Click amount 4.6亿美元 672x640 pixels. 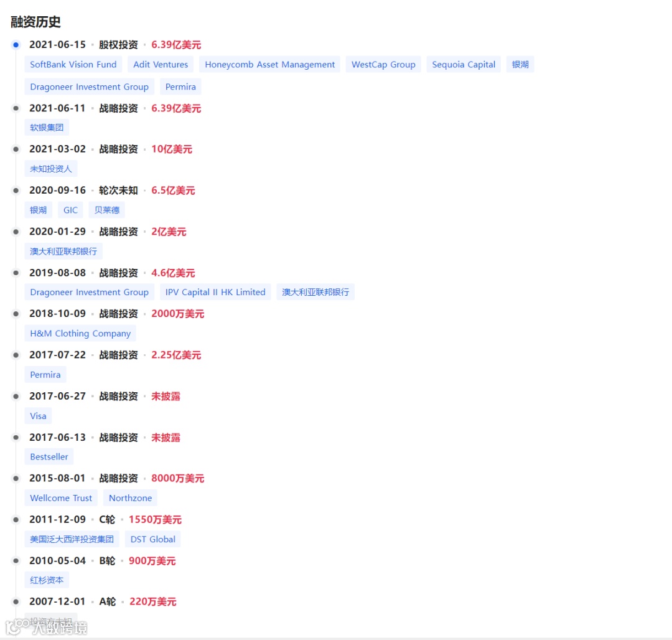tap(173, 273)
